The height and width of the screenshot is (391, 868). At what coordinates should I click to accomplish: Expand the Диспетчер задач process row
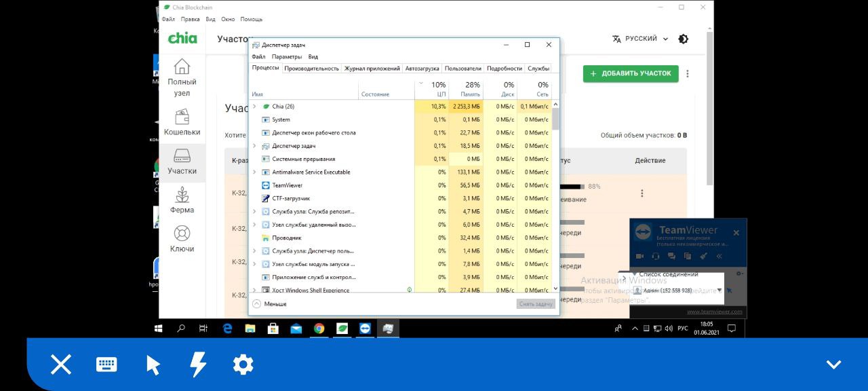coord(254,146)
